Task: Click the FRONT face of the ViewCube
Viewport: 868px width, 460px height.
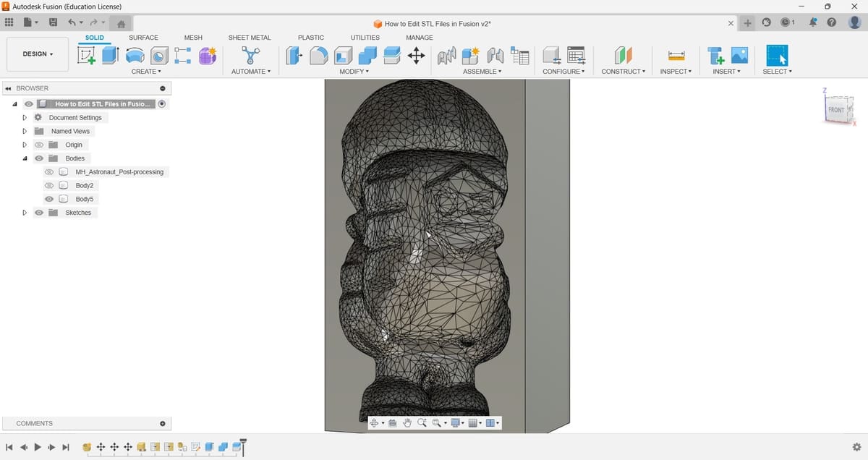Action: [x=836, y=110]
